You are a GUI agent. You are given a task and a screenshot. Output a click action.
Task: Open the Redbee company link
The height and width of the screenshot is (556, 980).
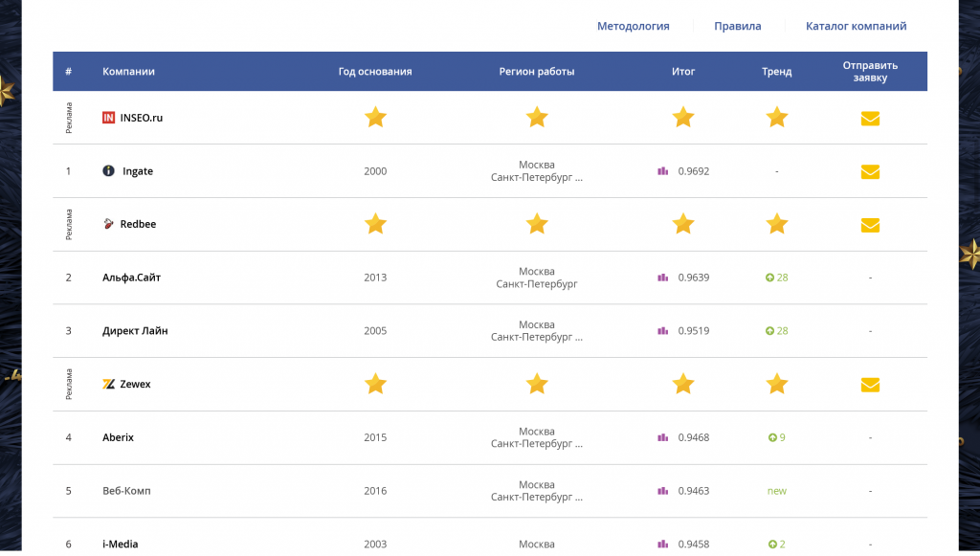[138, 224]
